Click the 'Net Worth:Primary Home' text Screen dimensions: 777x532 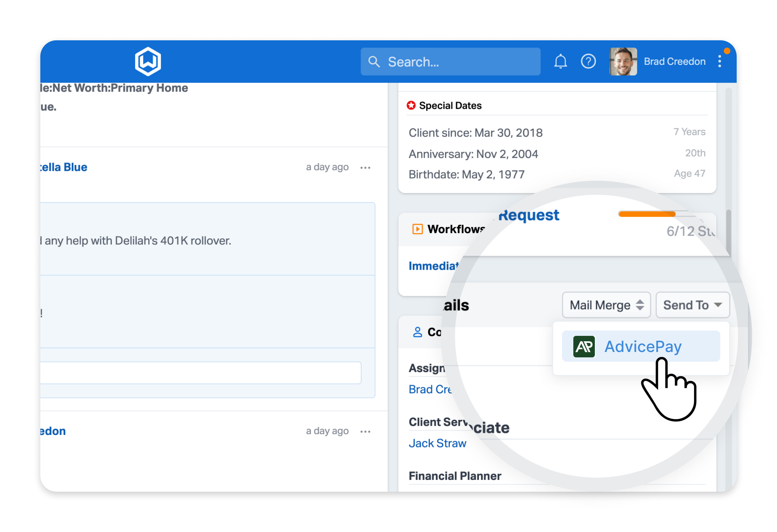coord(120,88)
